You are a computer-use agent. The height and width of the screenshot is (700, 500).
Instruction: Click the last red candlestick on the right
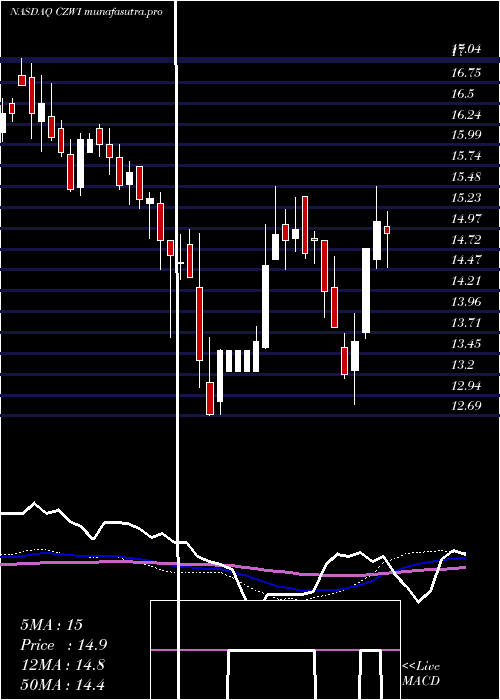[387, 230]
